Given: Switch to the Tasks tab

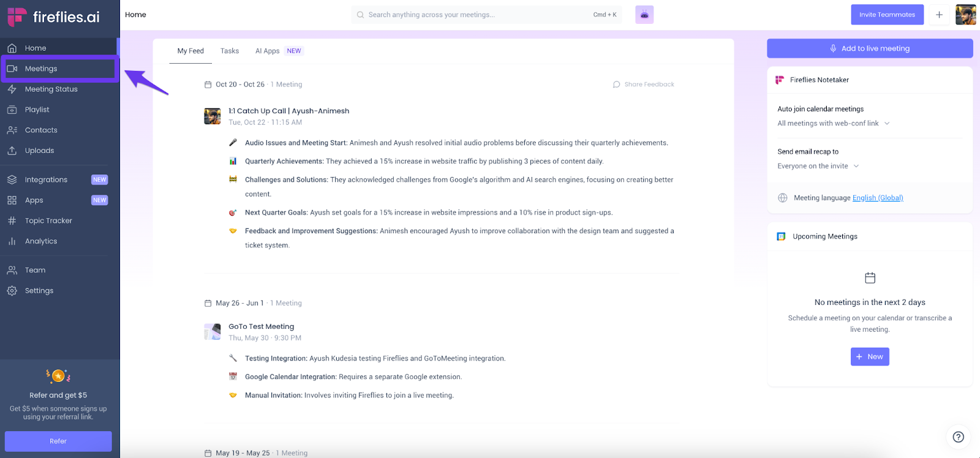Looking at the screenshot, I should coord(230,51).
